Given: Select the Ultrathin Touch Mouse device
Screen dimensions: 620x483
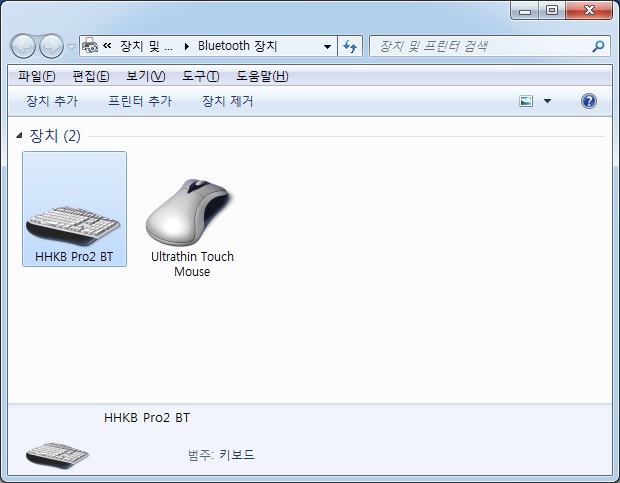Looking at the screenshot, I should point(192,228).
